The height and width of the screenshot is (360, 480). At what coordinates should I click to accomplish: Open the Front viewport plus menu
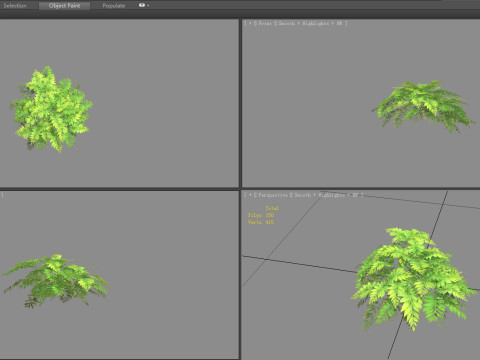coord(250,23)
